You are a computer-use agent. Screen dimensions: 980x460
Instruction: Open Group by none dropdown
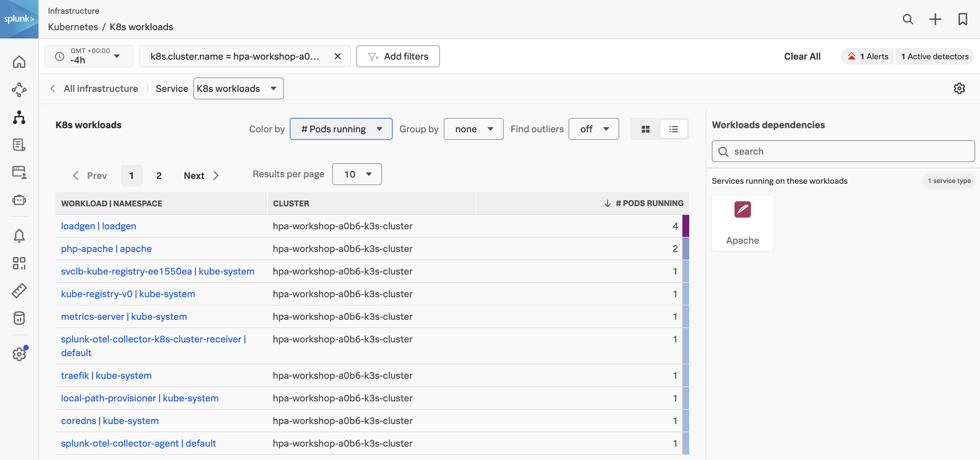(473, 129)
